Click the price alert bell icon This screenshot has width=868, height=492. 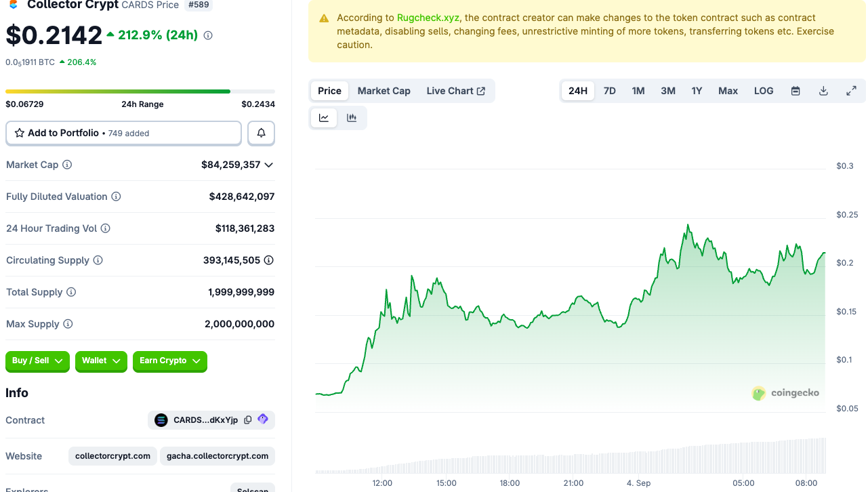click(x=261, y=134)
